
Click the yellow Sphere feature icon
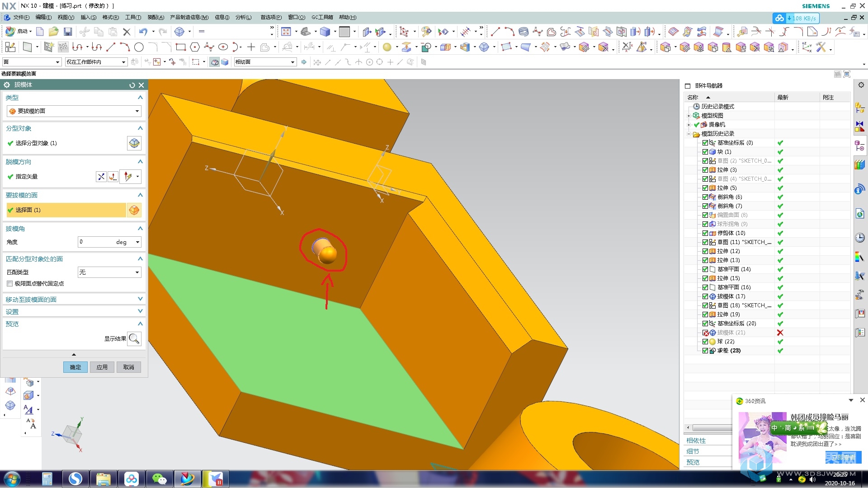coord(387,47)
